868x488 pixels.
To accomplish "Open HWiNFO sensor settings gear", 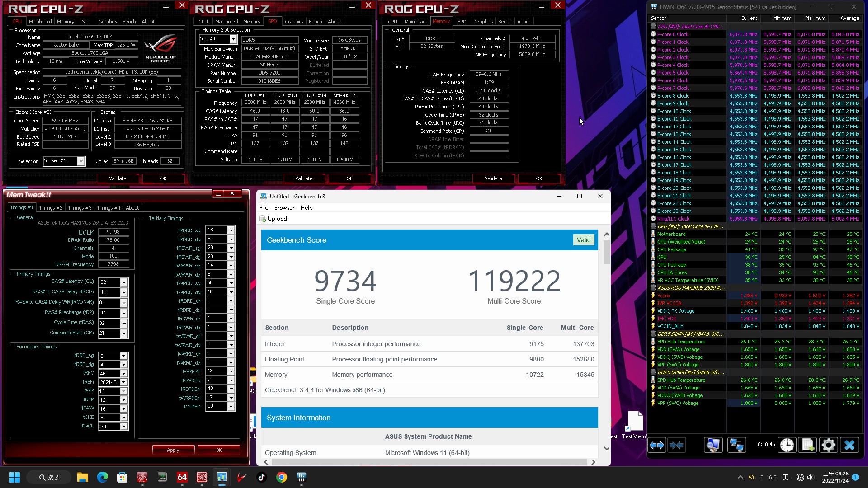I will (x=829, y=445).
